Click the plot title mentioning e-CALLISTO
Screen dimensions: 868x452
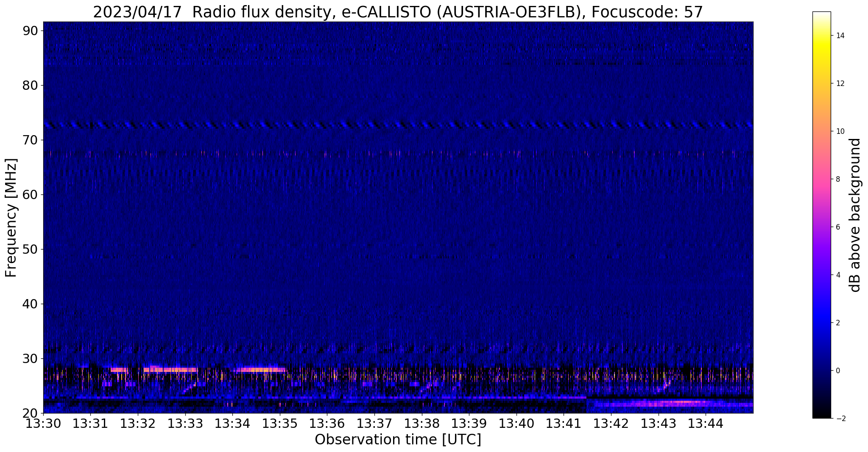pyautogui.click(x=398, y=12)
